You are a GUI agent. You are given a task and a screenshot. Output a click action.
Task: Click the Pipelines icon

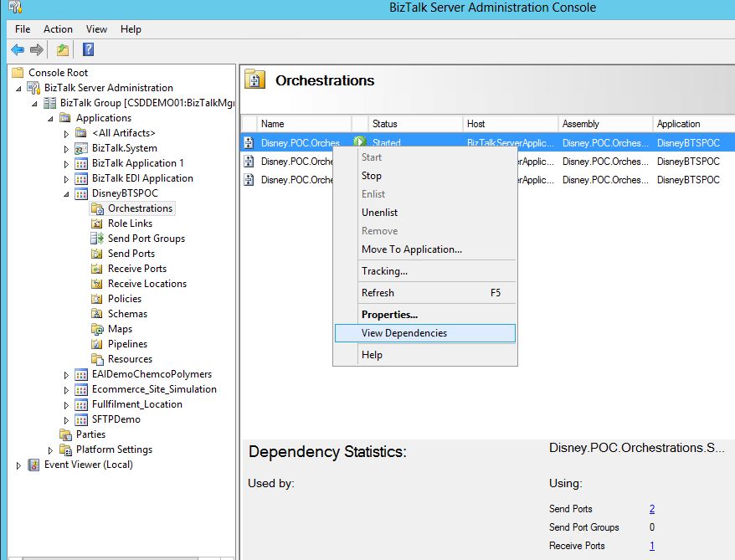pos(96,344)
